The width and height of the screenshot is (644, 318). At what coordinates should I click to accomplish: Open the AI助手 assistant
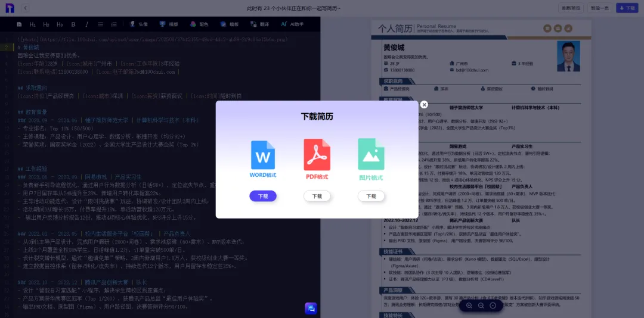[x=292, y=24]
